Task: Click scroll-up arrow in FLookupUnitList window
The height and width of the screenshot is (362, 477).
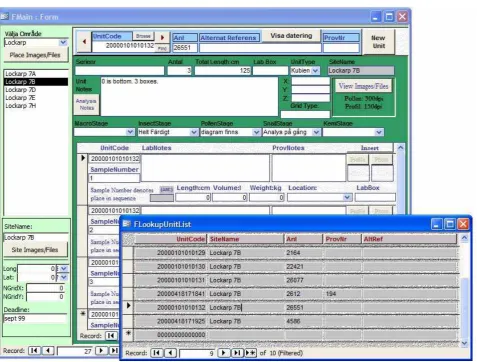Action: click(464, 238)
